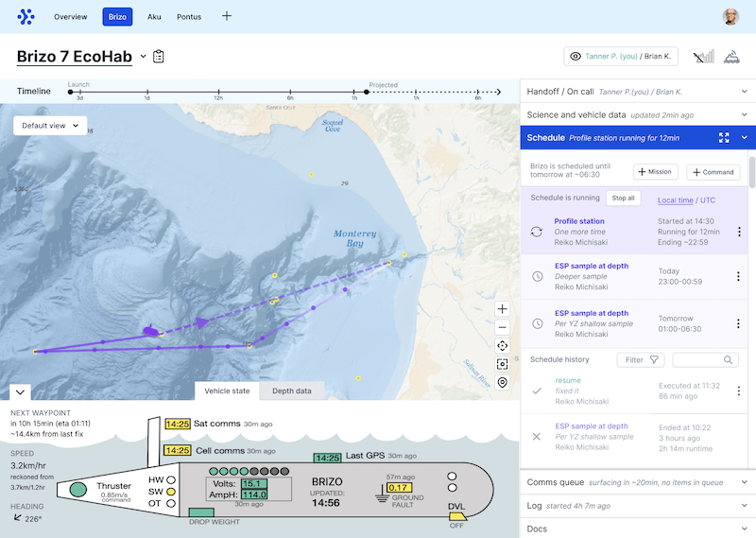
Task: Click the HW status indicator circle
Action: [x=171, y=480]
